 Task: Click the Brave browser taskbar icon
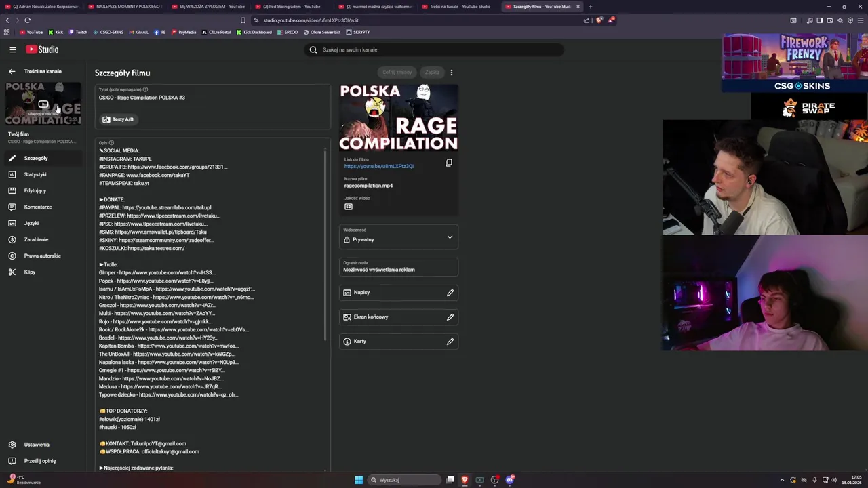[x=465, y=480]
